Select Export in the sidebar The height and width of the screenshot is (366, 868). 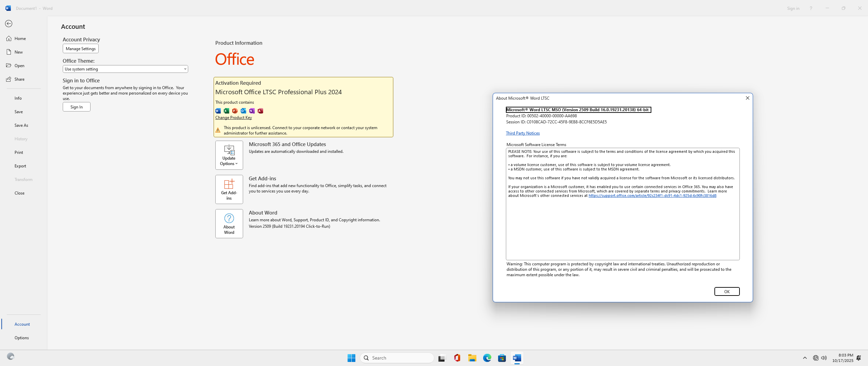(20, 166)
